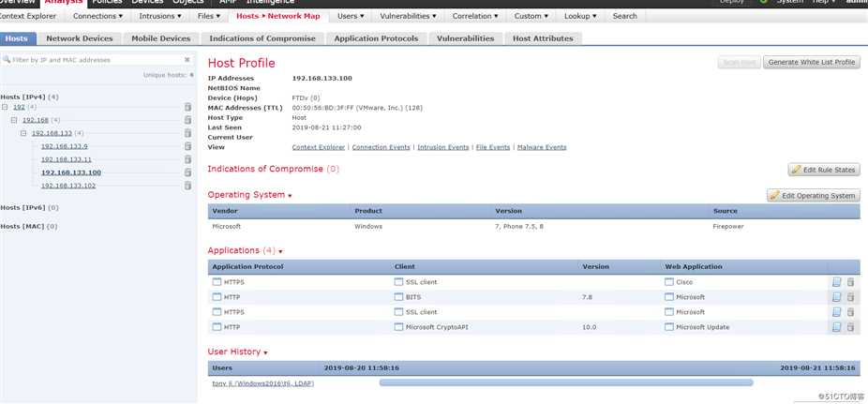Open the Lookup dropdown menu
Image resolution: width=868 pixels, height=404 pixels.
[x=580, y=16]
